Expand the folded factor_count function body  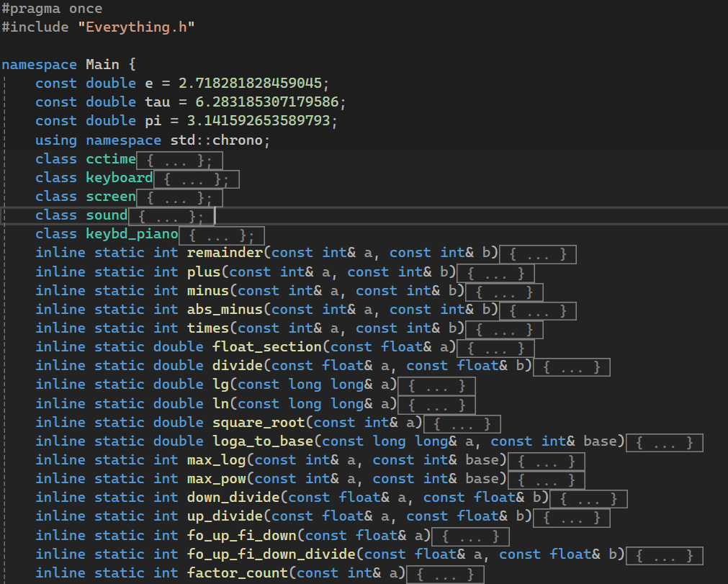tap(445, 574)
